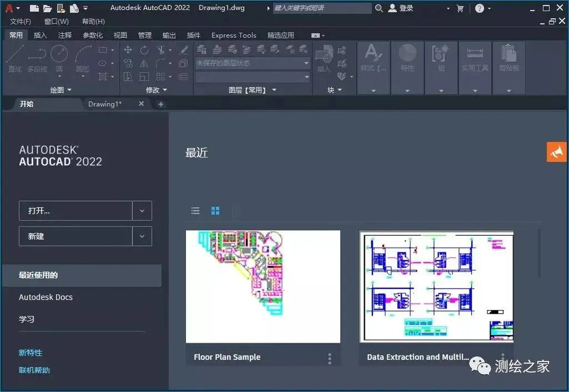Switch to the Featured Apps (精选应用) tab
This screenshot has width=569, height=392.
pos(280,35)
